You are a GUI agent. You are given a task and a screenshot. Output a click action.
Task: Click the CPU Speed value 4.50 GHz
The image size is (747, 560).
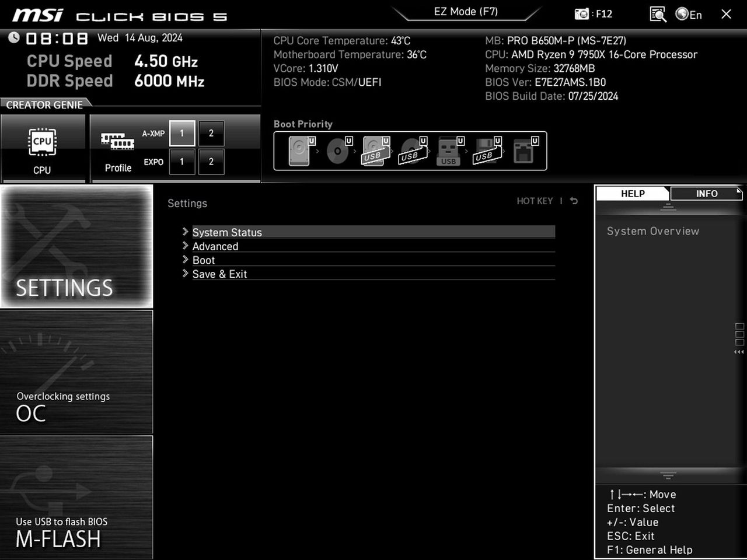click(x=166, y=61)
